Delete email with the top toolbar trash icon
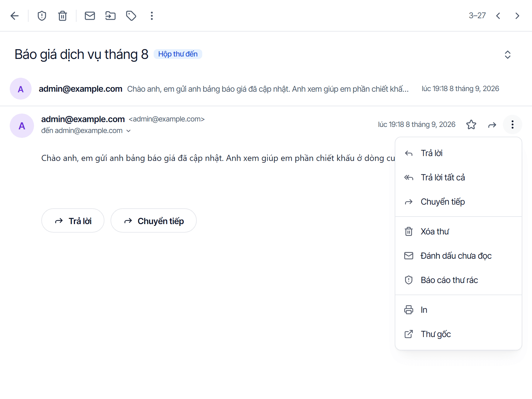 coord(63,16)
